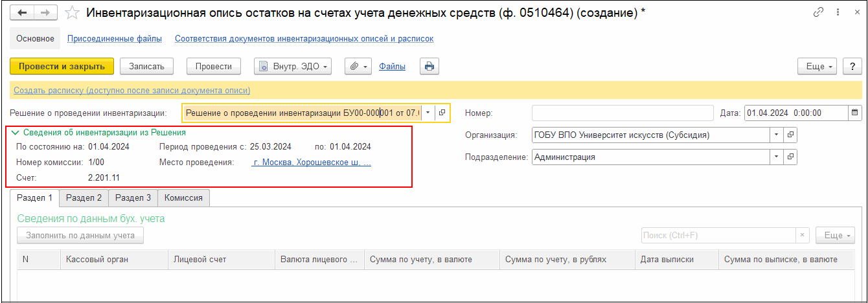Click the question mark help button
868x303 pixels.
852,66
